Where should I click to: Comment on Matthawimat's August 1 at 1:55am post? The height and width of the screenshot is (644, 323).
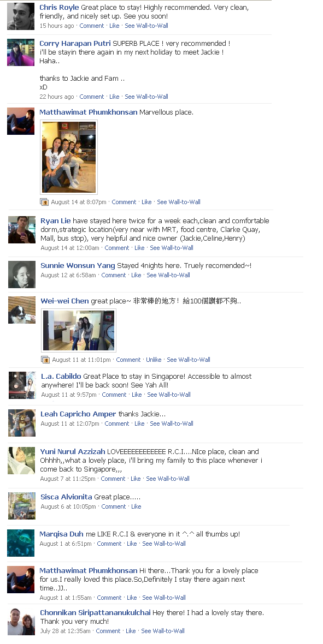click(109, 598)
